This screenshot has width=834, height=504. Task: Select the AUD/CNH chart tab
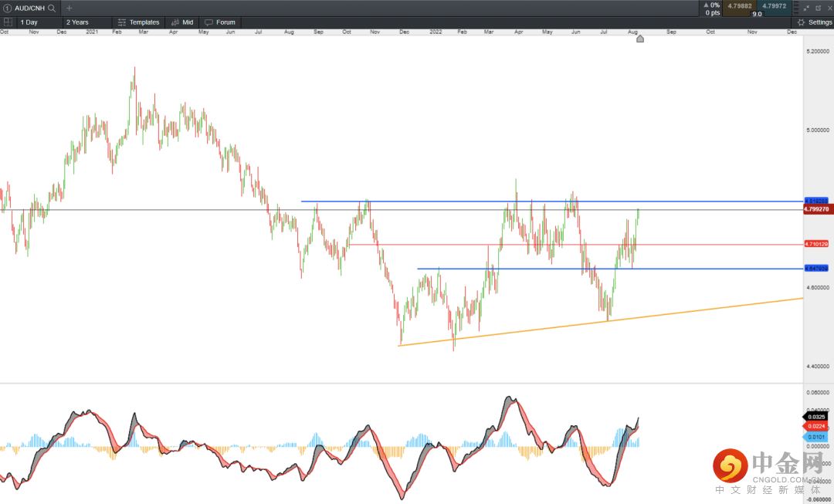tap(29, 8)
